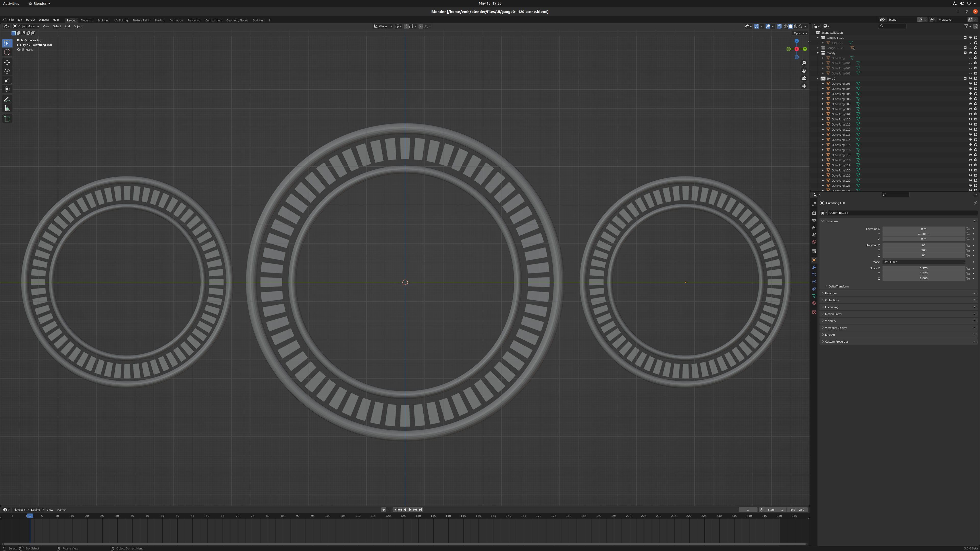Hide OuterRing.103 with its eye icon
980x551 pixels.
(970, 84)
